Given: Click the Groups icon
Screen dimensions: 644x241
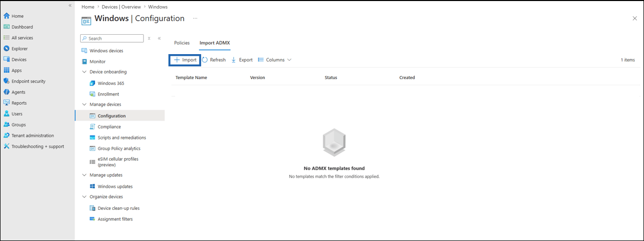Looking at the screenshot, I should point(7,125).
